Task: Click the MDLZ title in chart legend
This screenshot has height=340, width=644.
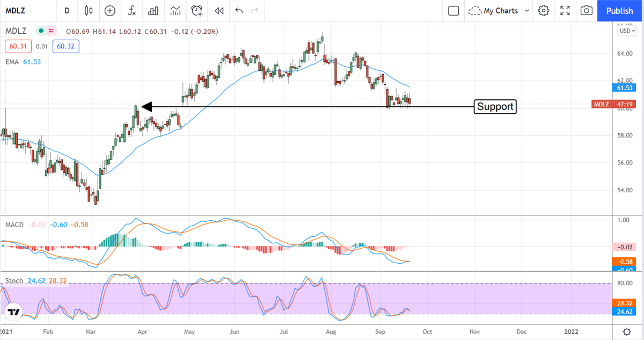Action: tap(17, 31)
